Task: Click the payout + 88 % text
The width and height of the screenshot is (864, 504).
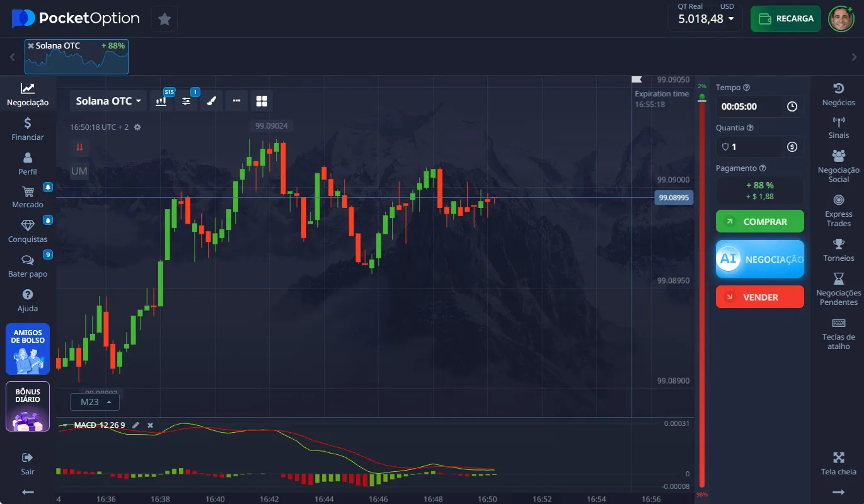Action: pos(759,185)
